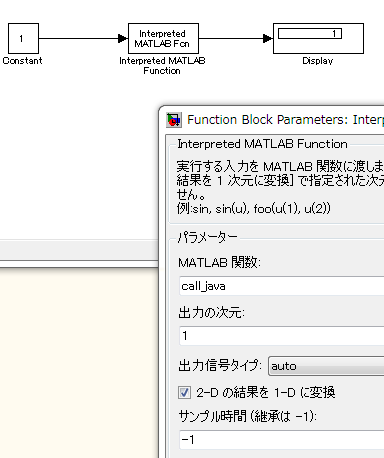Click the output dimensions input field

[x=282, y=336]
